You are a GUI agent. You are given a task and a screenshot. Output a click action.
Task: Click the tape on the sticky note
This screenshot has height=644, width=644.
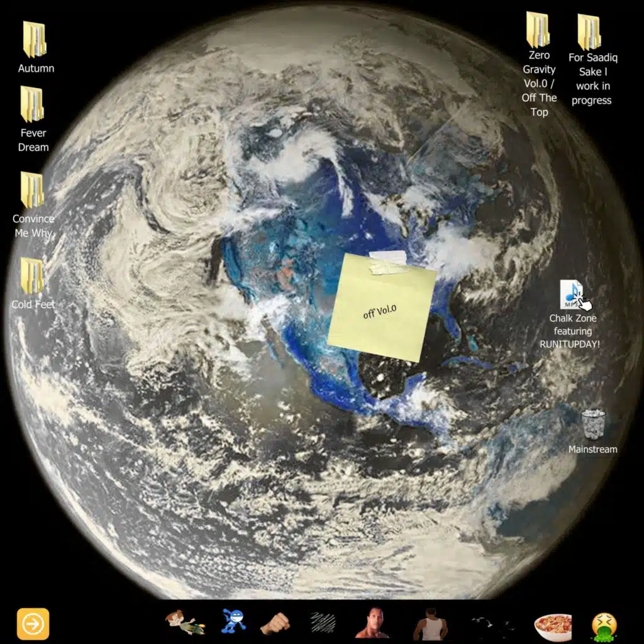tap(388, 262)
